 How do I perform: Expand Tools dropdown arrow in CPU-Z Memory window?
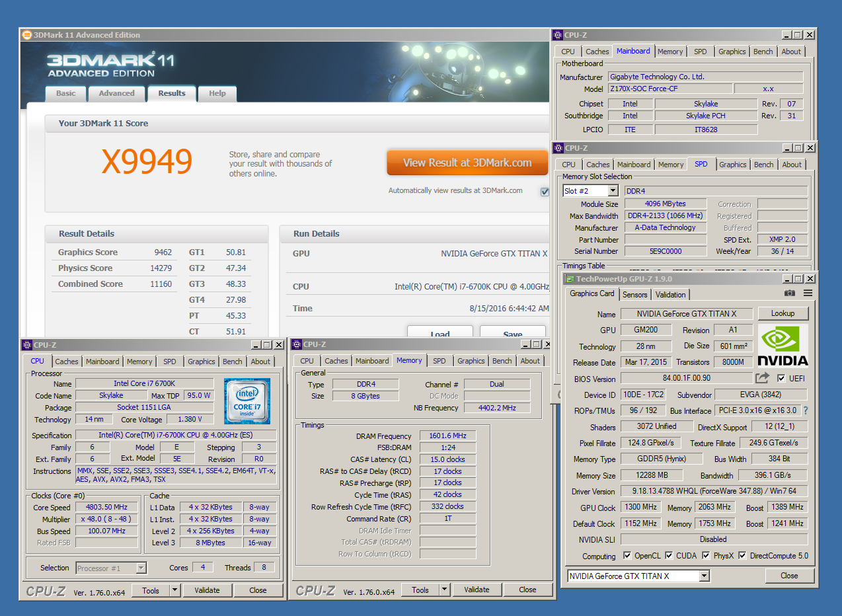pos(444,590)
